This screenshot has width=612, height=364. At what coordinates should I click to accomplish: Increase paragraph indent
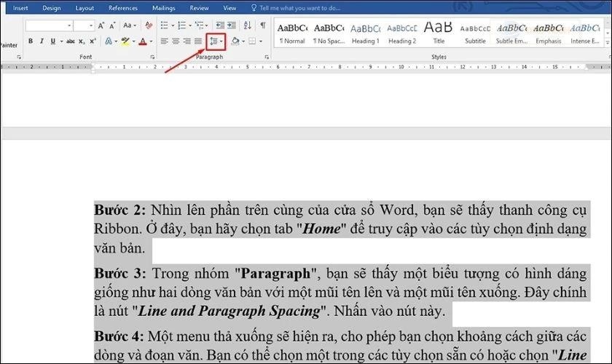tap(232, 25)
